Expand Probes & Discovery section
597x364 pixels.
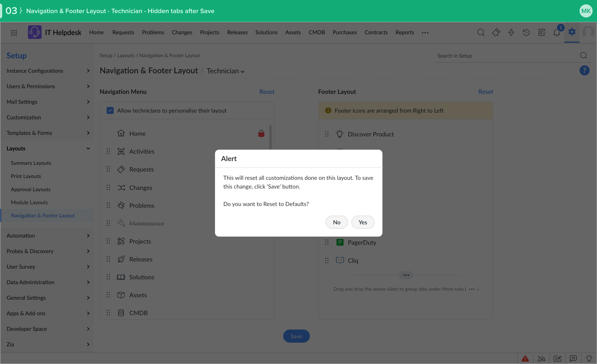pyautogui.click(x=48, y=251)
